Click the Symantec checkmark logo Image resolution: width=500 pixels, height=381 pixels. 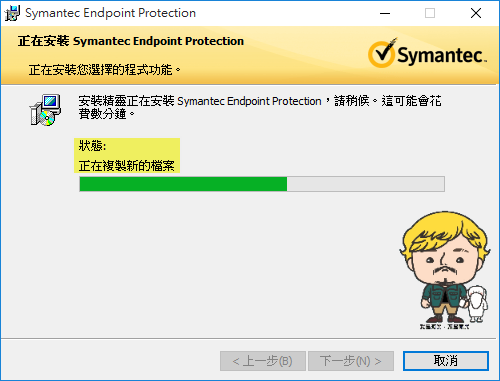(382, 53)
